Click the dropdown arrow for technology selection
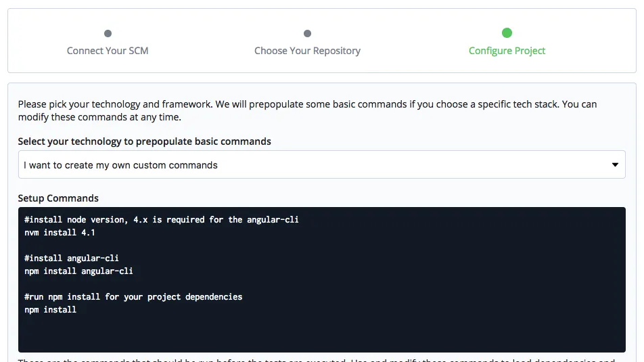This screenshot has height=362, width=644. 615,164
